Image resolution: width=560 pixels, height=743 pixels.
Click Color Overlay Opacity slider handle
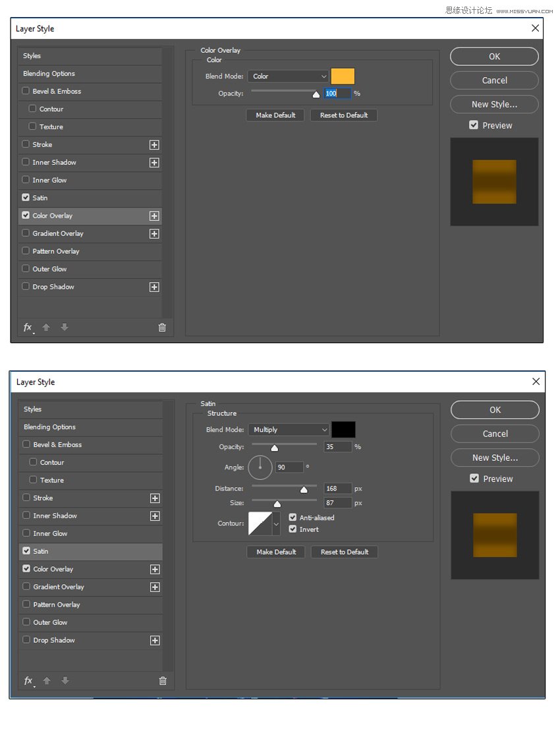pyautogui.click(x=316, y=94)
